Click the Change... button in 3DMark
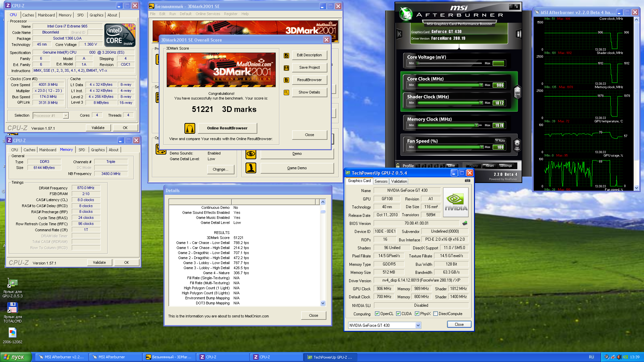 [220, 169]
